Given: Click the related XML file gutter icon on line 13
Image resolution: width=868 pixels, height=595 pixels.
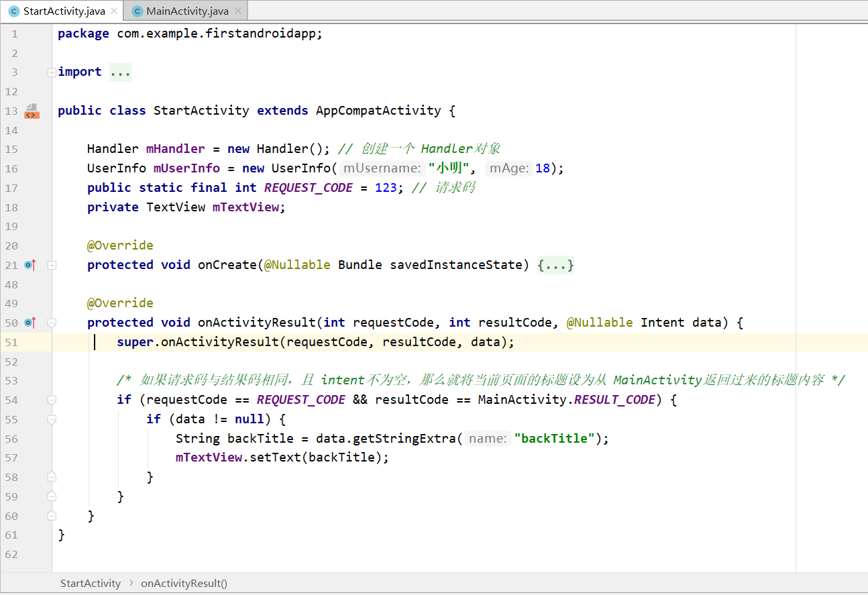Looking at the screenshot, I should pyautogui.click(x=32, y=111).
